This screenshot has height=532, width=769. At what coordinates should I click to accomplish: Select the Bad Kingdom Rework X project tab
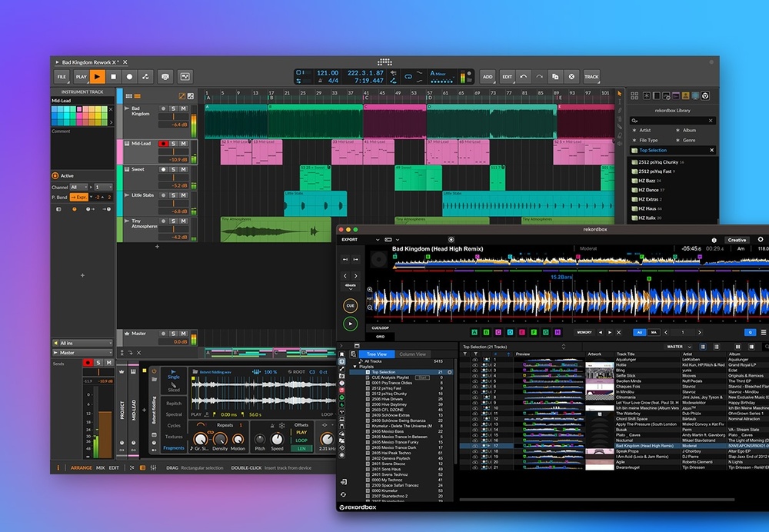tap(90, 62)
